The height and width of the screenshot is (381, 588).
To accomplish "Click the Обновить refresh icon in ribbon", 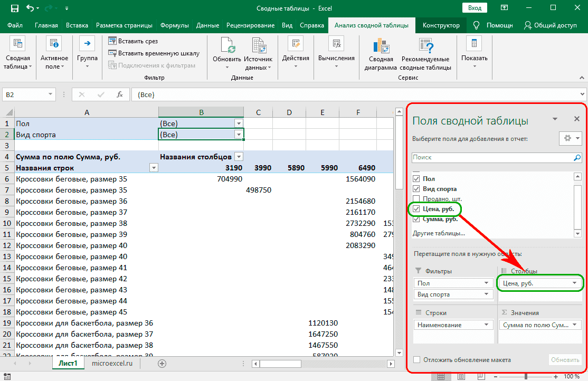I will pos(227,46).
